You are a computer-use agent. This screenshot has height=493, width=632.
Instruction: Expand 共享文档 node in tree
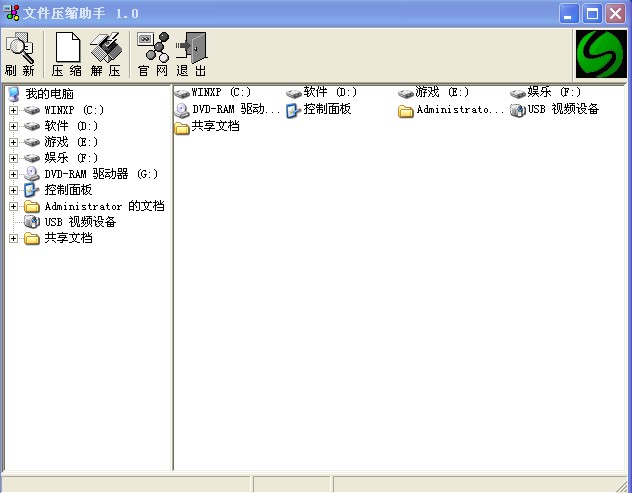tap(13, 238)
